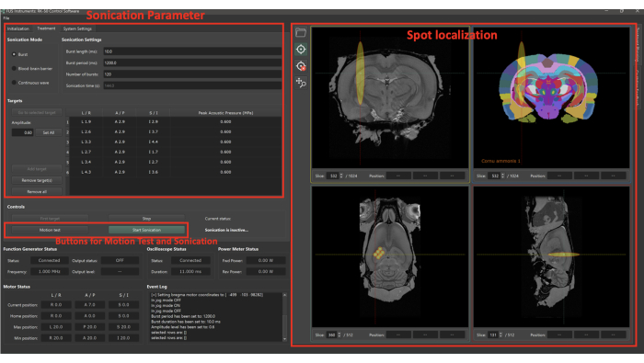Adjust the slice stepper in the coronal MRI view
Image resolution: width=644 pixels, height=363 pixels.
pos(341,176)
